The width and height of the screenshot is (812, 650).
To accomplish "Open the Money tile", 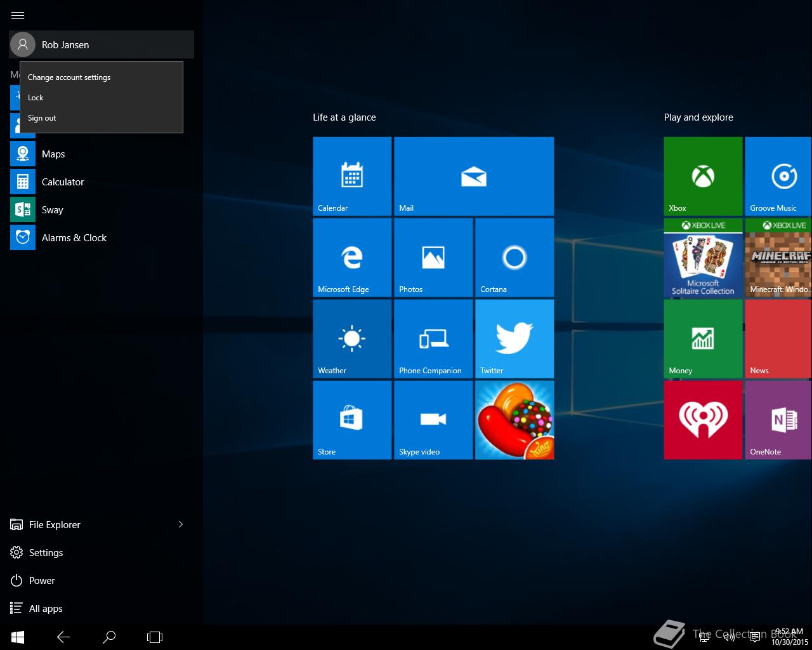I will [703, 339].
